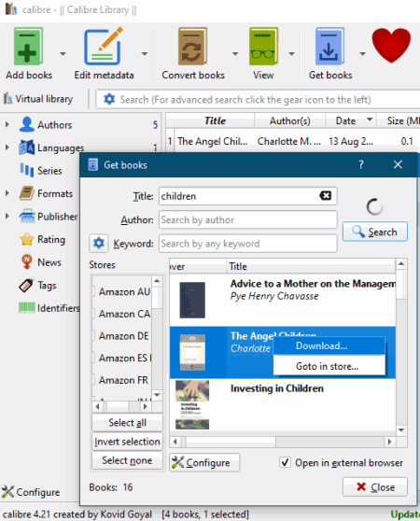
Task: Sort results by the Title column header in Get books
Action: [x=311, y=266]
